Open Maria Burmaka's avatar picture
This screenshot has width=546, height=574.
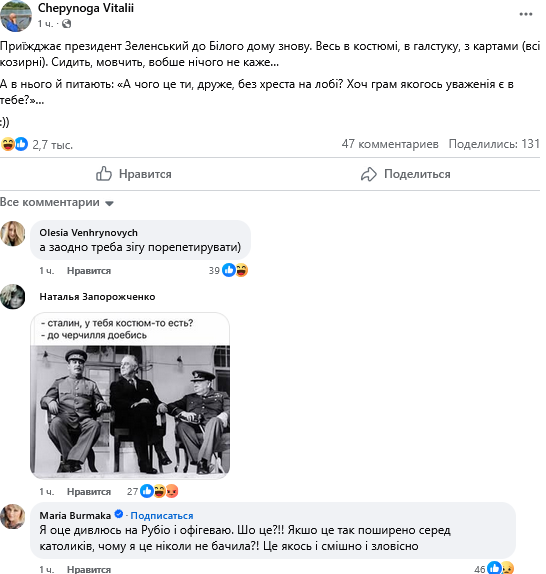[13, 517]
